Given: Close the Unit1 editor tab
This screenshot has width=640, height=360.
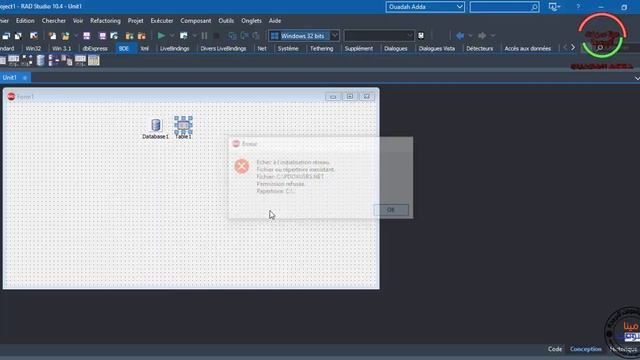Looking at the screenshot, I should pyautogui.click(x=25, y=78).
